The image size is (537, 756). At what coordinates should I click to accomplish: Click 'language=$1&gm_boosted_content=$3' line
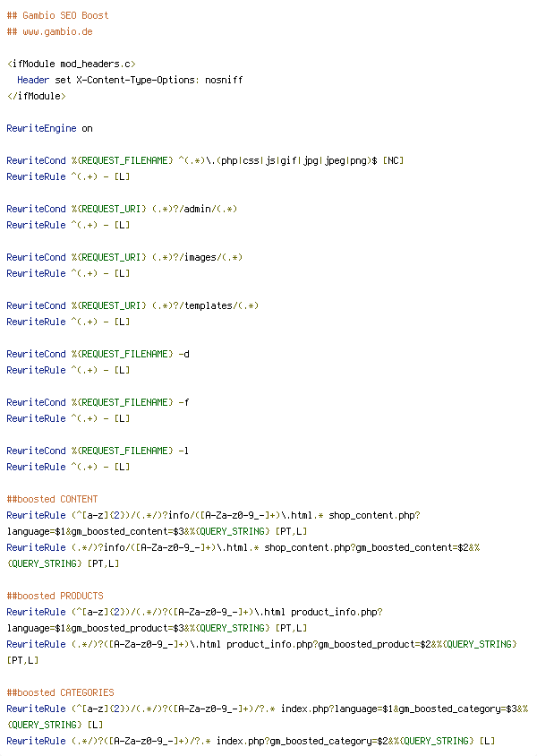[157, 531]
